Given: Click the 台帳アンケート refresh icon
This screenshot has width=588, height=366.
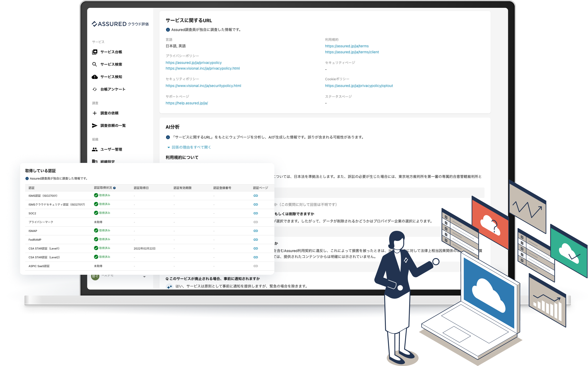Looking at the screenshot, I should click(95, 89).
